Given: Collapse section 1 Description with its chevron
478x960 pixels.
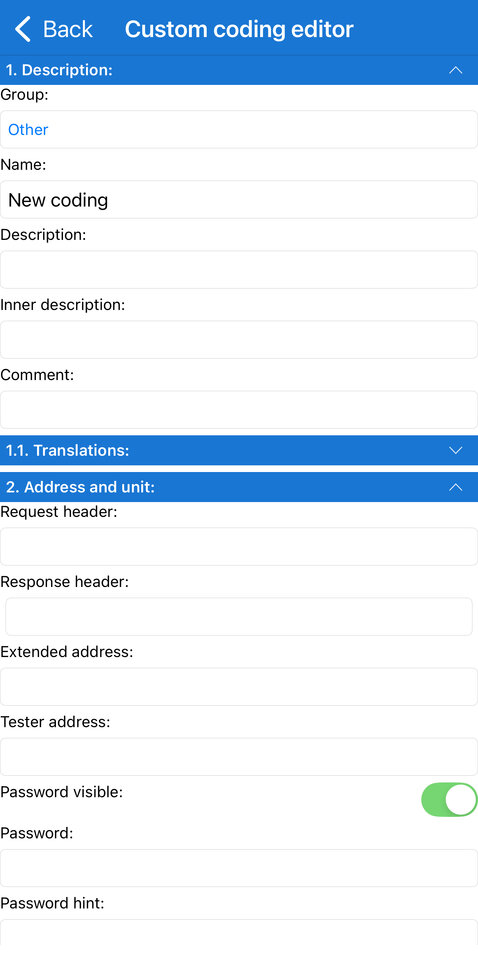Looking at the screenshot, I should click(x=455, y=70).
